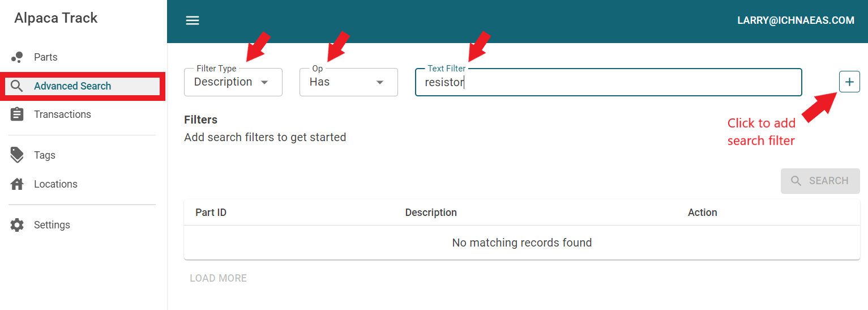Click the Part ID column header
This screenshot has height=310, width=868.
(211, 213)
